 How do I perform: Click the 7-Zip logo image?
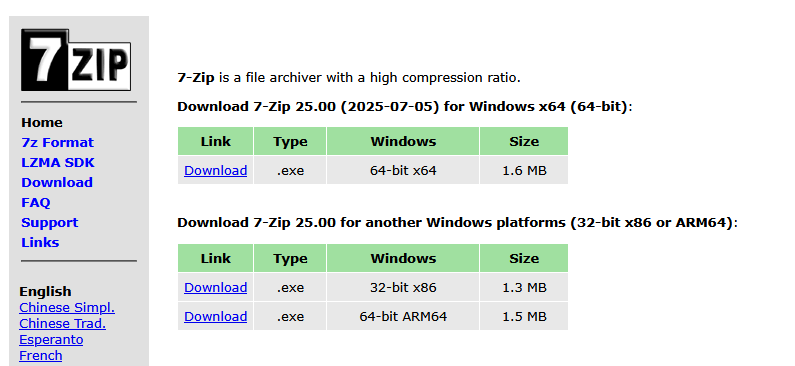tap(76, 60)
